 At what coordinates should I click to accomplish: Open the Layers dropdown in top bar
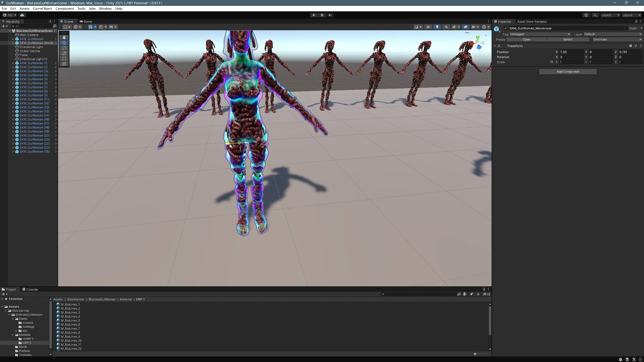click(x=610, y=15)
